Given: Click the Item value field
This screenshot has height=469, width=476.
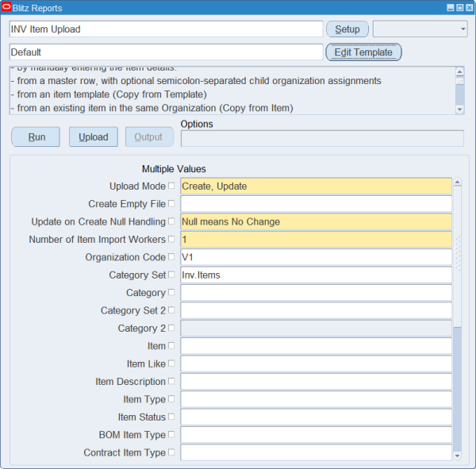Looking at the screenshot, I should click(x=316, y=346).
